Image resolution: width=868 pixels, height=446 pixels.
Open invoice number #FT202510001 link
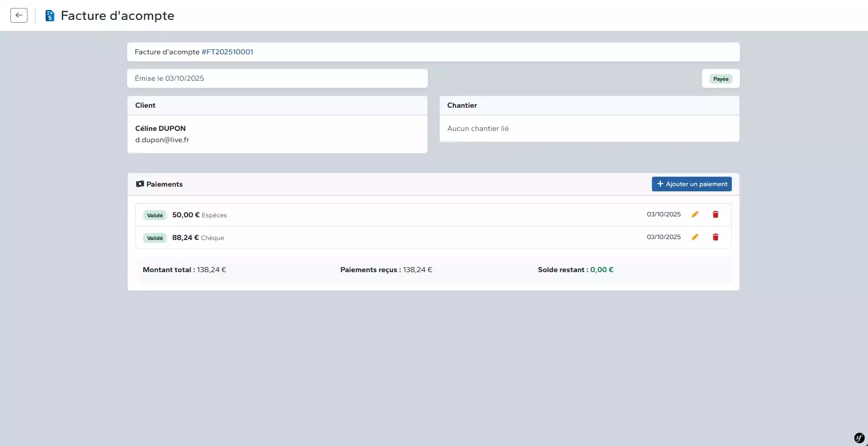227,52
